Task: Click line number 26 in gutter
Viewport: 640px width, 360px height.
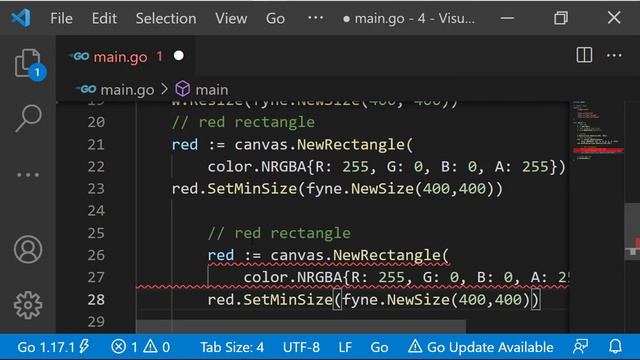Action: click(96, 255)
